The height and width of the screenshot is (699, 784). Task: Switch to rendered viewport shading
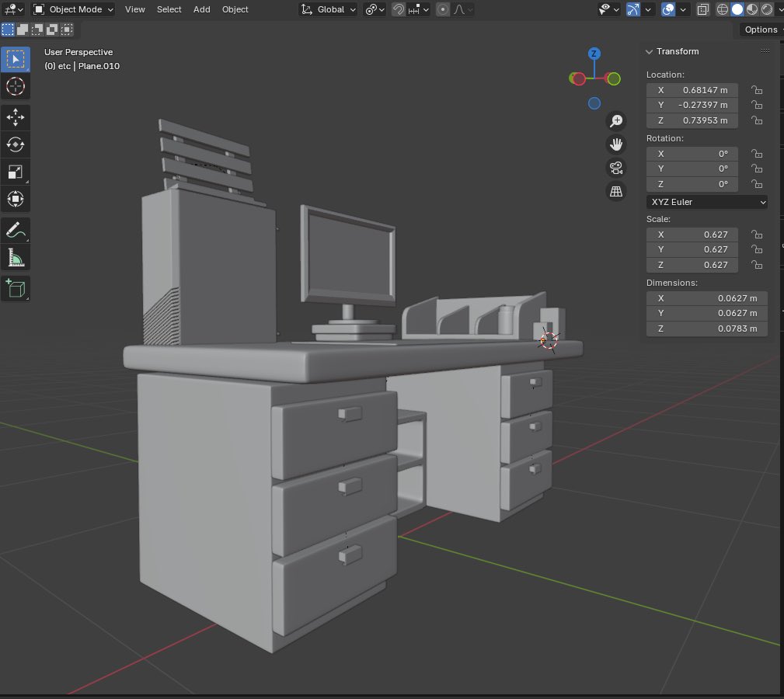pyautogui.click(x=767, y=9)
